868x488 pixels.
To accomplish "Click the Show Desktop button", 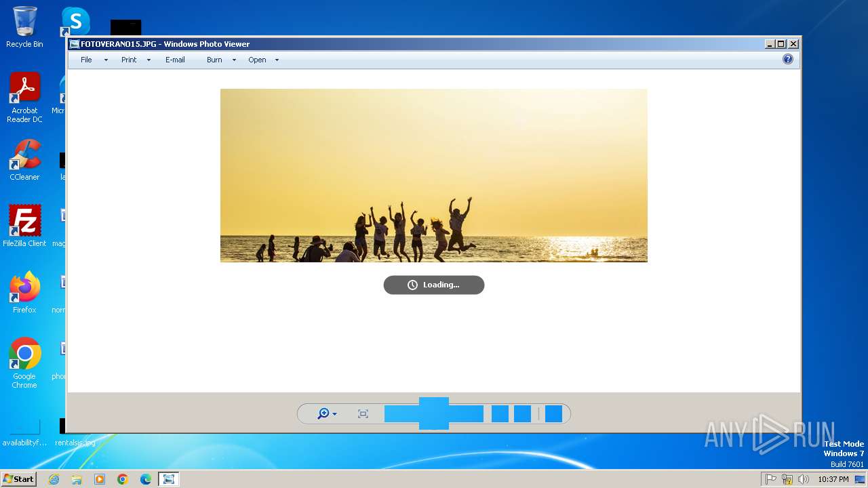I will point(861,479).
